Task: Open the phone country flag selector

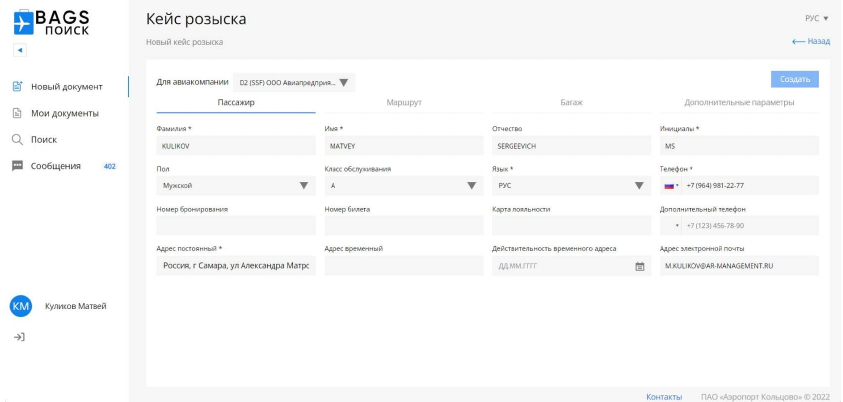Action: point(671,185)
